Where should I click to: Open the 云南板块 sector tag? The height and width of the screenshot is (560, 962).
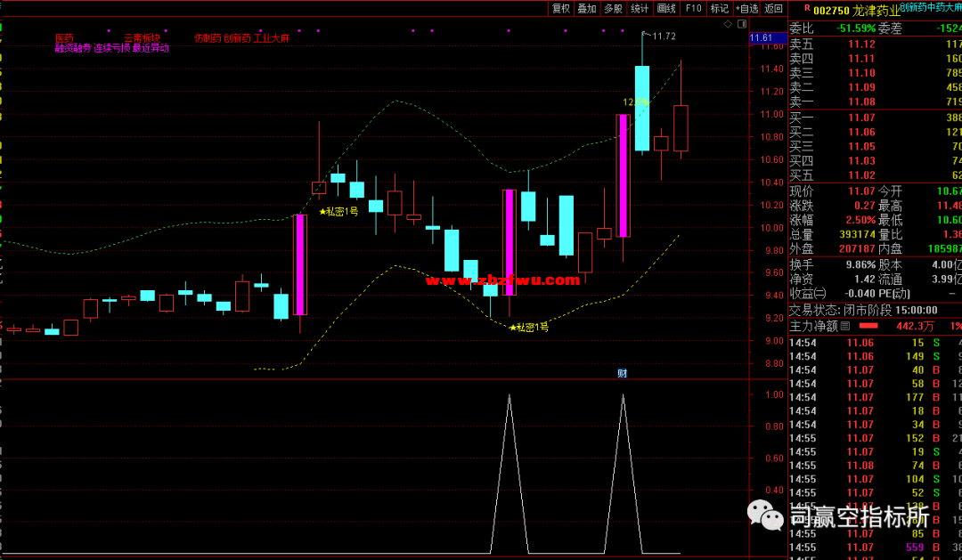[143, 38]
